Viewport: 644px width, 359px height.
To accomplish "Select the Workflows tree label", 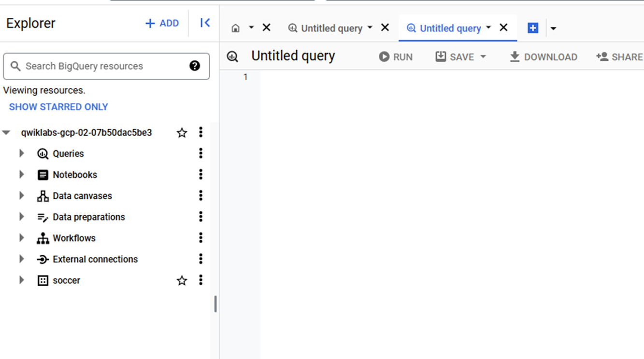I will tap(74, 238).
